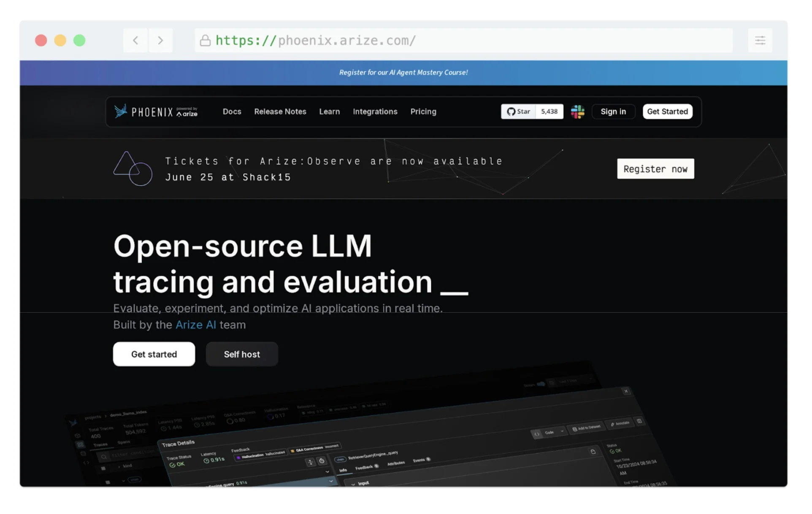This screenshot has height=514, width=812.
Task: Open browser settings via the sliders icon
Action: [760, 40]
